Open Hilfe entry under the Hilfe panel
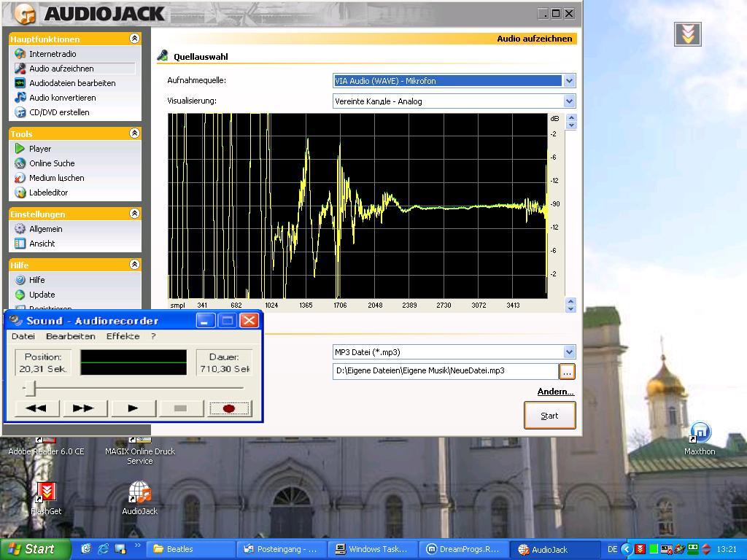Screen dimensions: 747x560 [x=29, y=280]
